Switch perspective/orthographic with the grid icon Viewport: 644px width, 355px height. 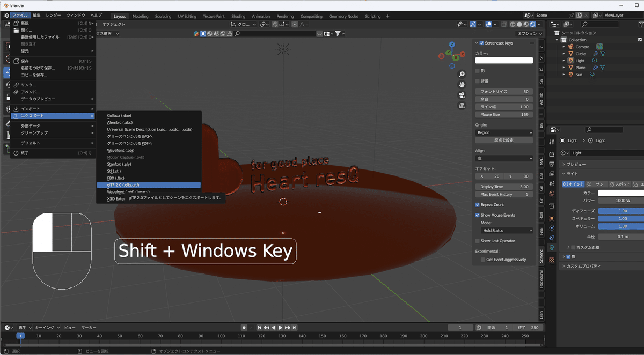(462, 106)
